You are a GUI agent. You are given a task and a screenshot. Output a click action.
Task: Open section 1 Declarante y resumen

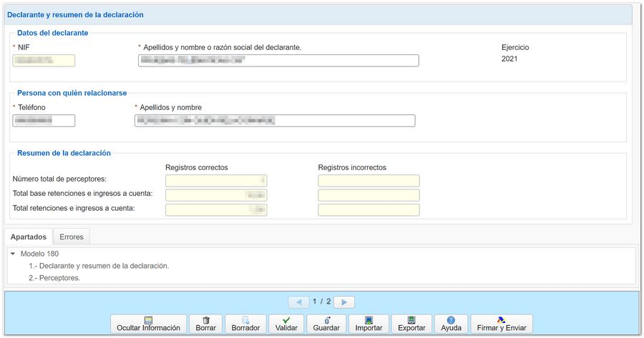99,266
